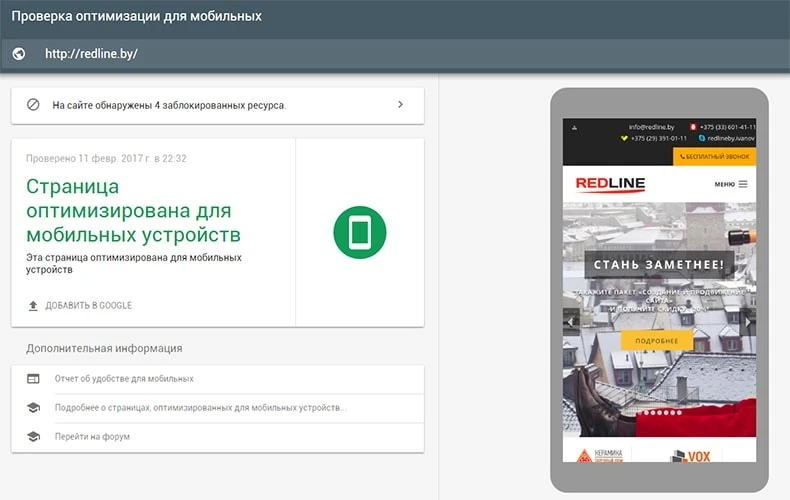This screenshot has height=500, width=790.
Task: Click the СТАНЬ ЗАМЕТНЕЕ! banner text
Action: pos(659,265)
